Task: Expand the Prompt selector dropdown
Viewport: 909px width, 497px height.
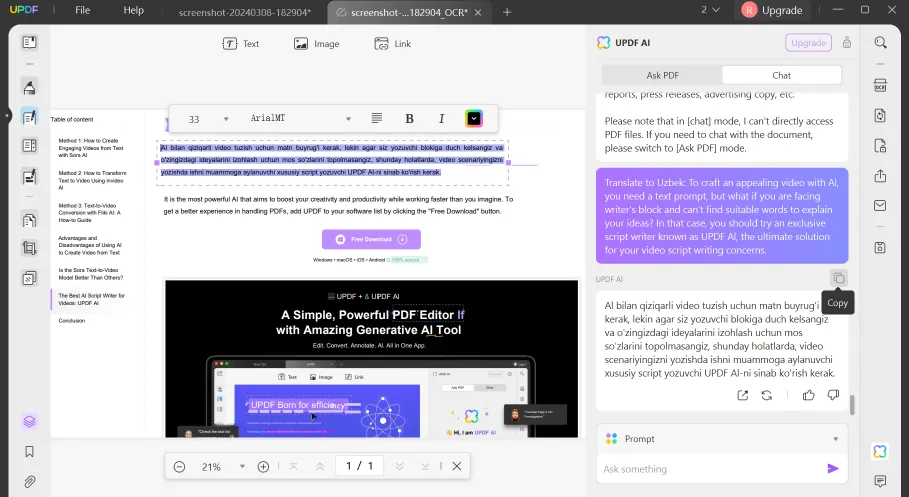Action: pos(835,439)
